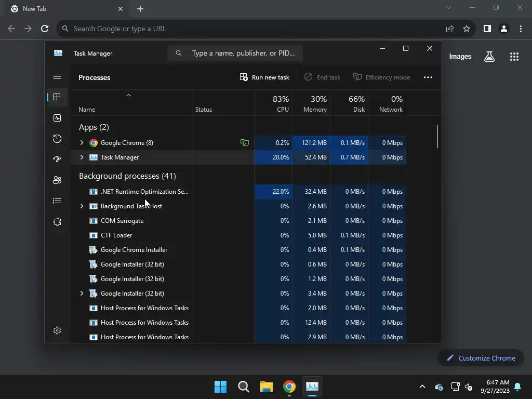The height and width of the screenshot is (399, 532).
Task: Click the Apps (2) group heading
Action: 94,127
